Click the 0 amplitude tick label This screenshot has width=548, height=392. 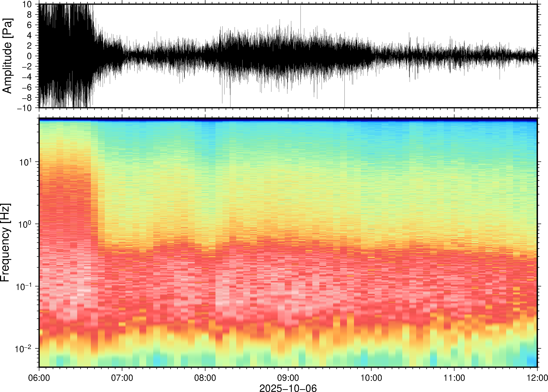point(29,56)
